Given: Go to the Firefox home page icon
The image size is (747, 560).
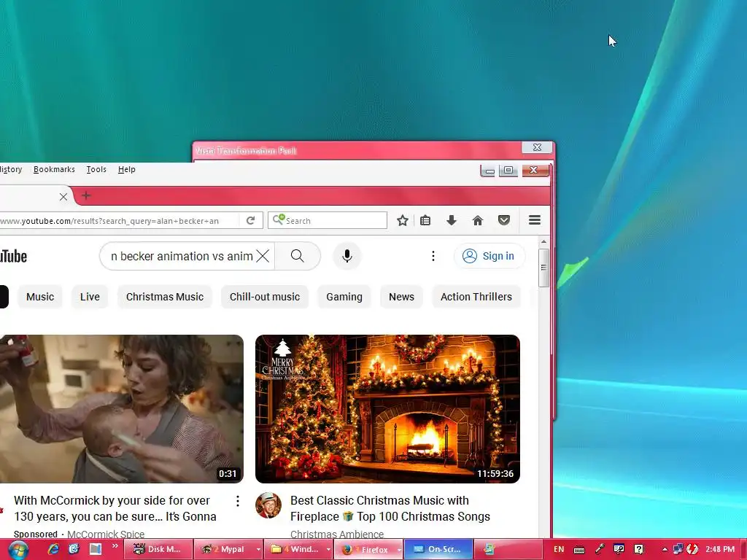Looking at the screenshot, I should [477, 220].
